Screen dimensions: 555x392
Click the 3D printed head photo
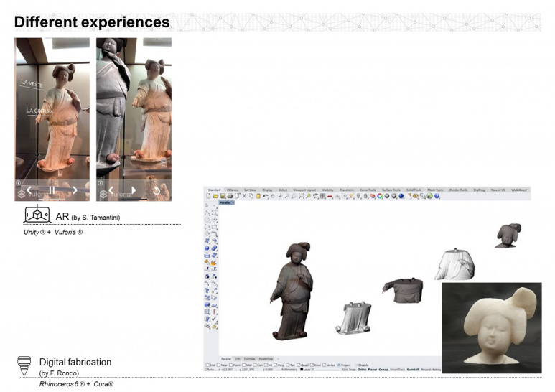pos(492,327)
